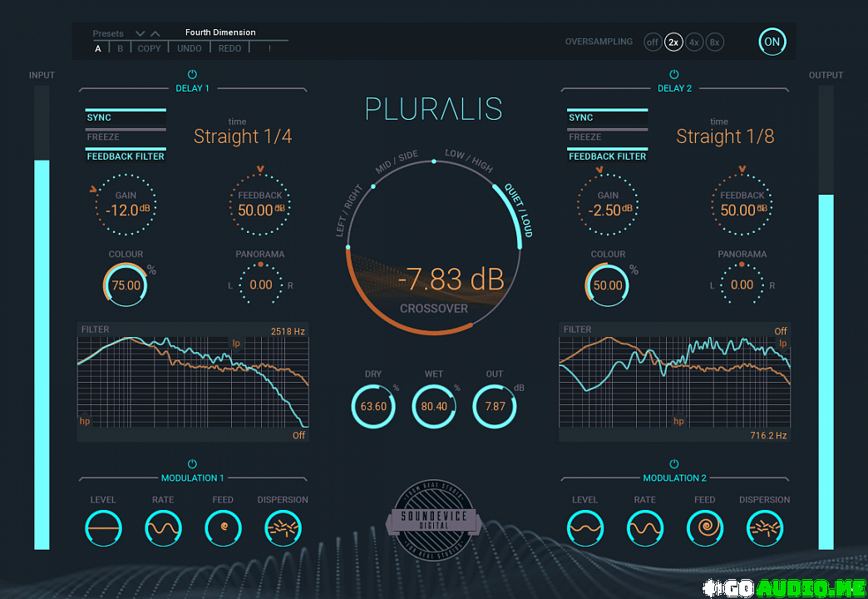Toggle the Delay 2 power icon
Image resolution: width=868 pixels, height=599 pixels.
pos(673,74)
